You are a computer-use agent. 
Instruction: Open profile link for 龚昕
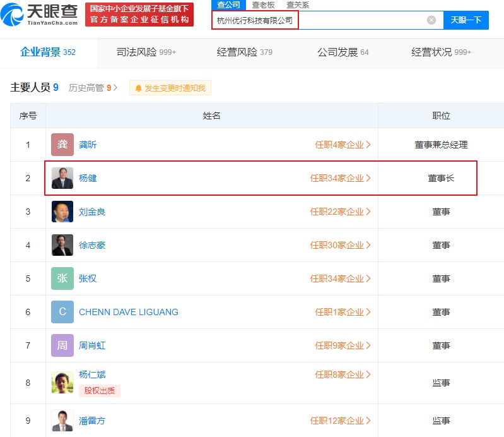pos(88,145)
